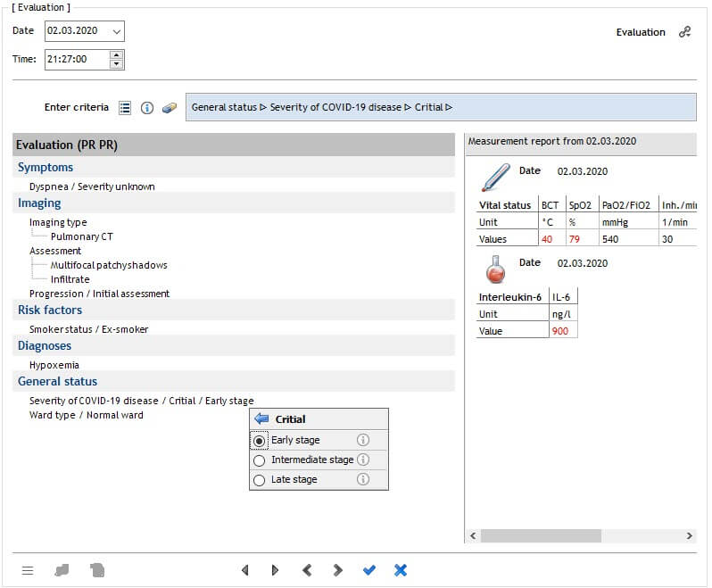Select Pulmonary CT tree entry
Viewport: 712px width, 588px height.
coord(82,236)
